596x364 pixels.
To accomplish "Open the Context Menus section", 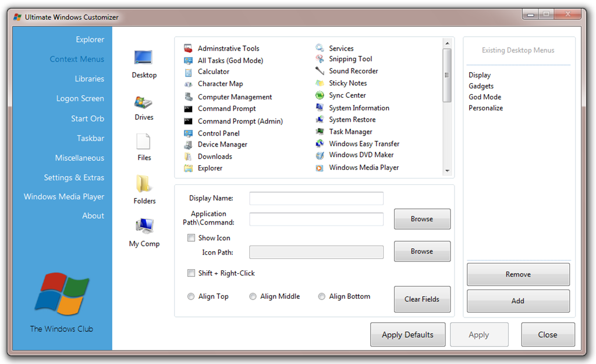I will click(77, 59).
